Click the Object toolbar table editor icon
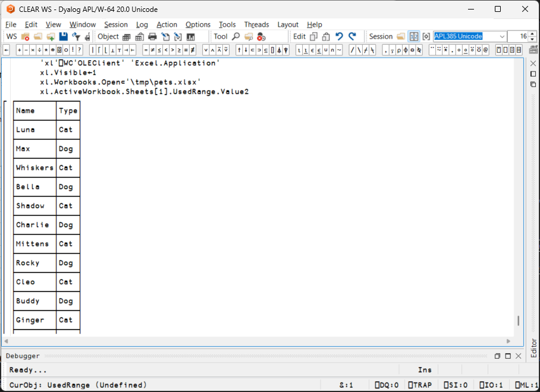This screenshot has width=540, height=392. [127, 36]
